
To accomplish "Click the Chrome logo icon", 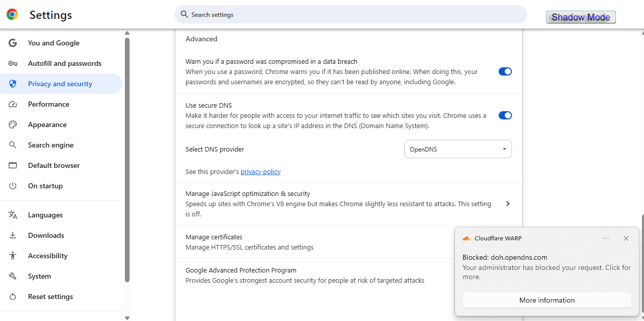I will pos(12,15).
